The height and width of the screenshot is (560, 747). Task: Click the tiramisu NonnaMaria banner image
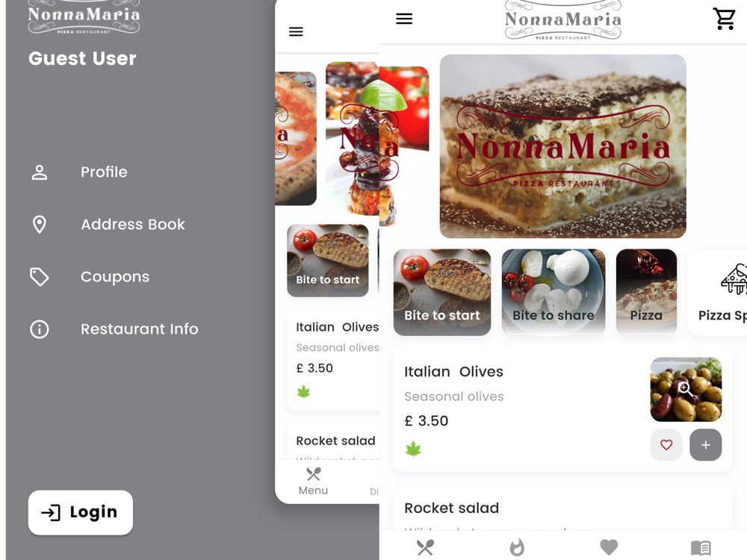(x=562, y=146)
